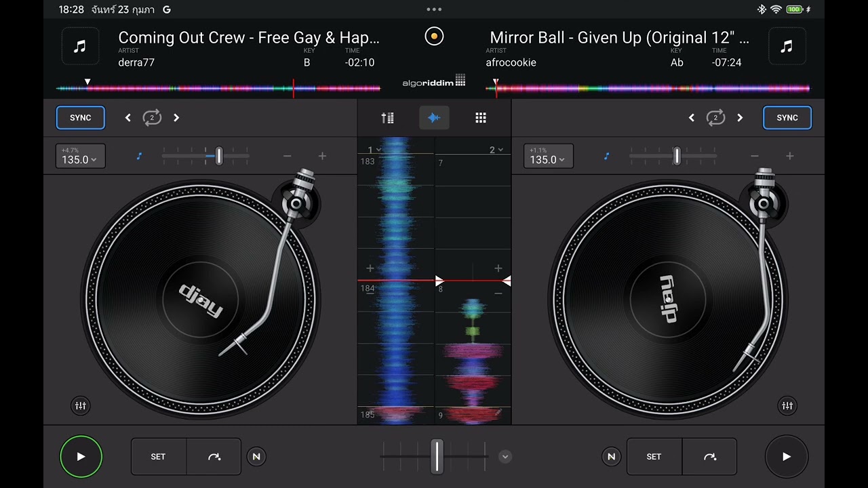Pitch bend minus on right deck
The height and width of the screenshot is (488, 868).
coord(755,156)
